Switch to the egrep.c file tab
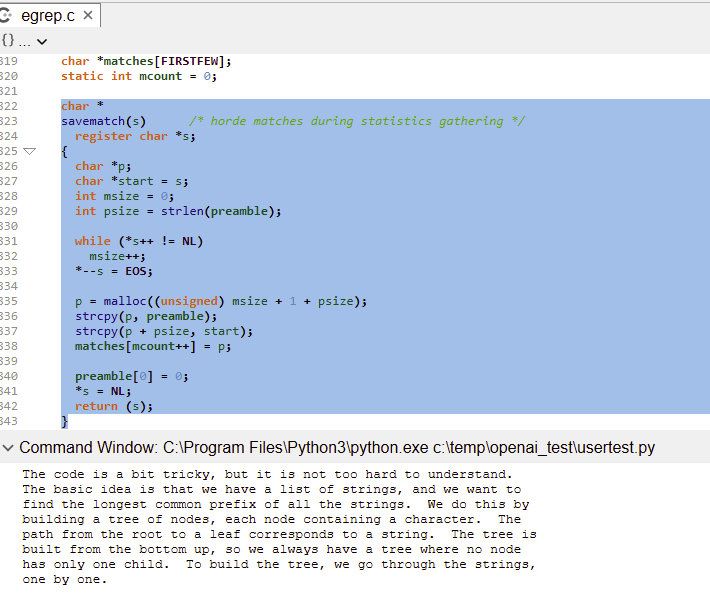This screenshot has width=710, height=605. [x=47, y=16]
